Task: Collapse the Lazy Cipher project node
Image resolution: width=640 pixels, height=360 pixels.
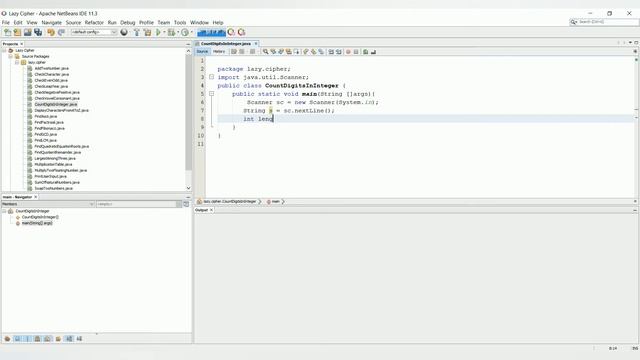Action: (4, 50)
